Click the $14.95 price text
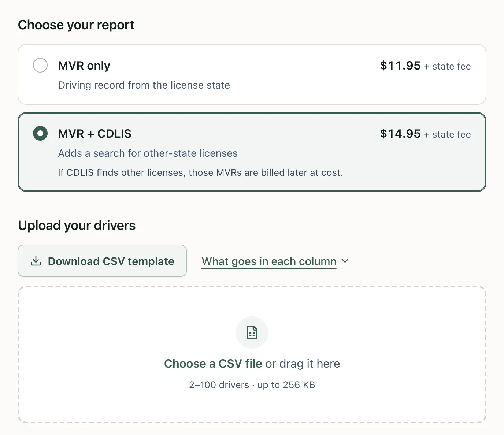504x435 pixels. 400,134
